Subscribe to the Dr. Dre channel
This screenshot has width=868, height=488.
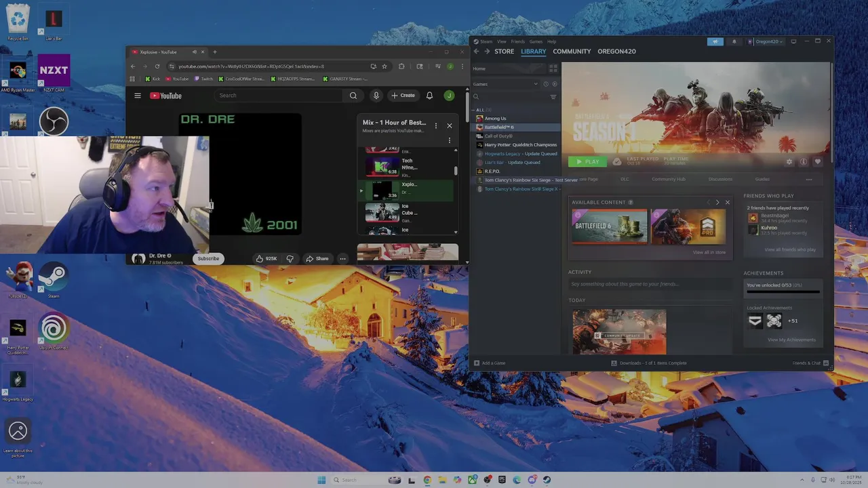click(x=208, y=258)
